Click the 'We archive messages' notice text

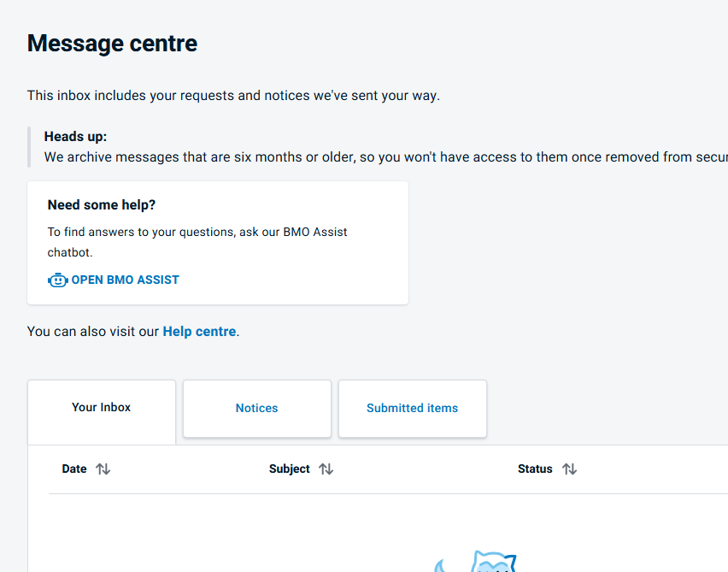click(386, 157)
